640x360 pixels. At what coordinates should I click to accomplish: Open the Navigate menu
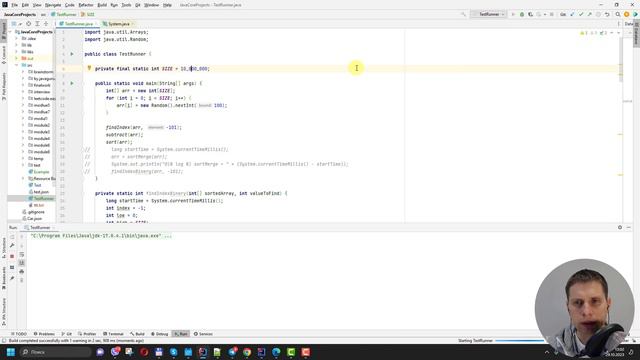53,5
